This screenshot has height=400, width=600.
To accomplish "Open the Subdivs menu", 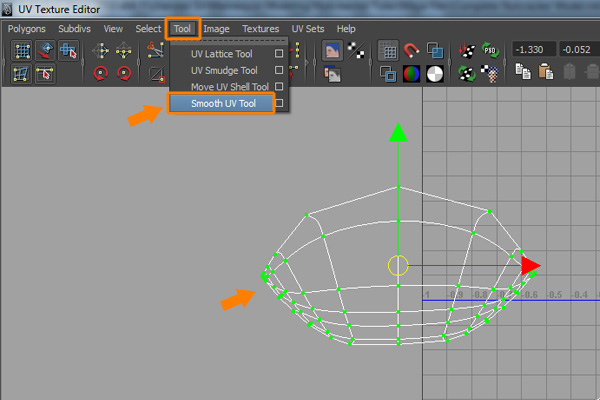I will click(74, 29).
